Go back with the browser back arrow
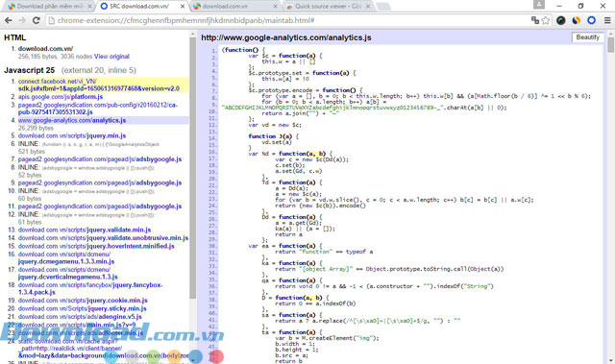 click(x=9, y=20)
